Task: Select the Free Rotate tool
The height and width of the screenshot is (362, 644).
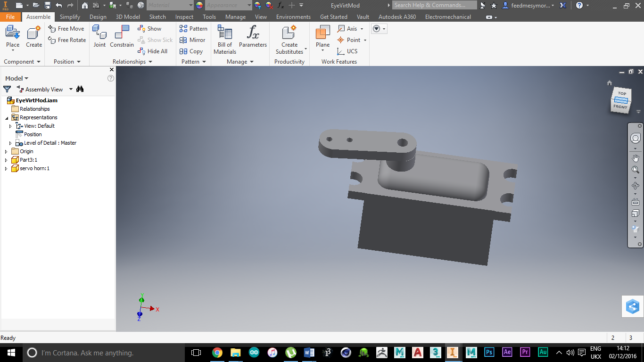Action: 67,40
